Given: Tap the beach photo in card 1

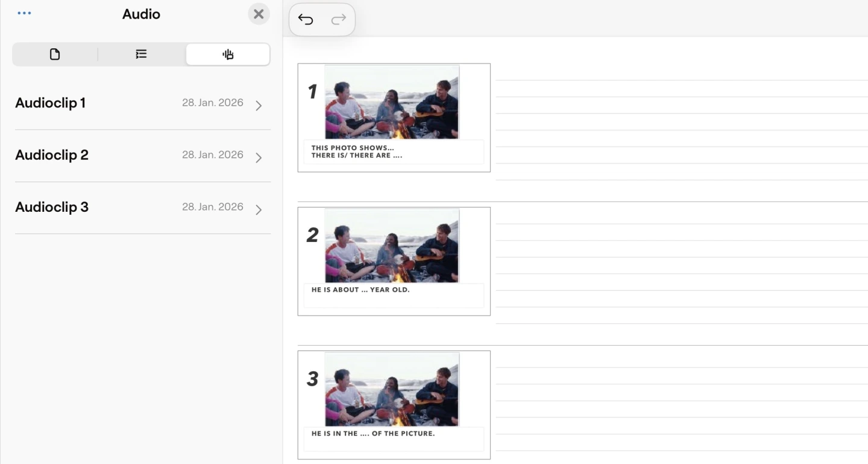Looking at the screenshot, I should tap(392, 102).
